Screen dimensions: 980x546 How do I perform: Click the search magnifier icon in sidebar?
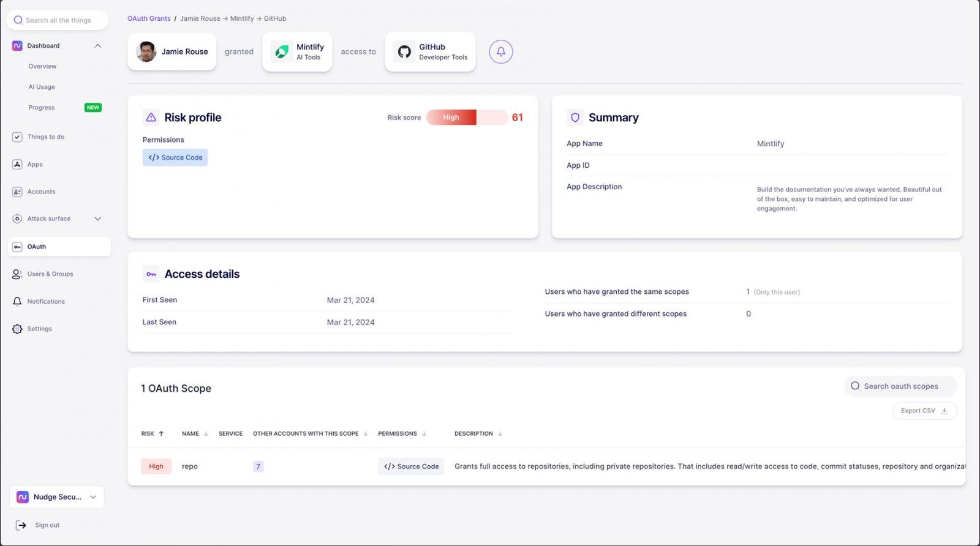[x=18, y=20]
